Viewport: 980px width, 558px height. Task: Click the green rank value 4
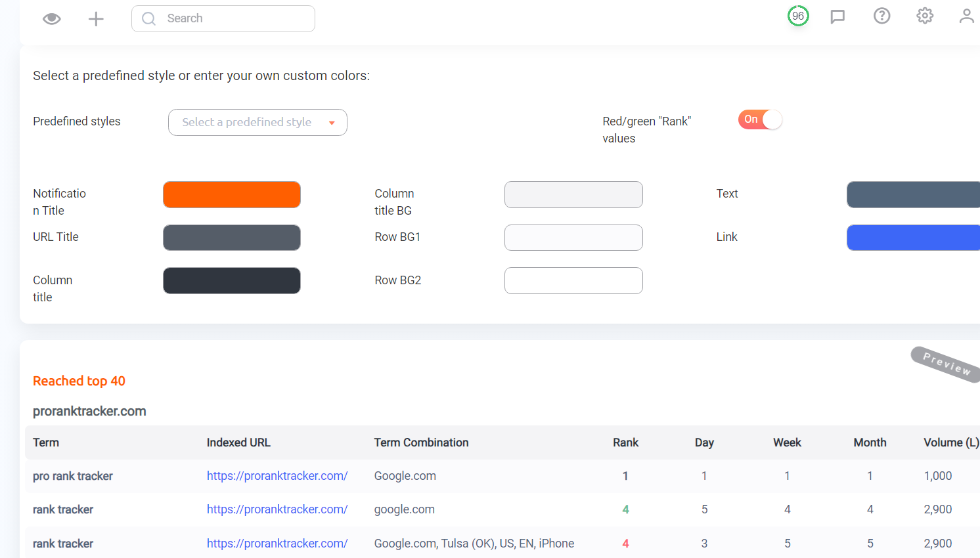626,509
